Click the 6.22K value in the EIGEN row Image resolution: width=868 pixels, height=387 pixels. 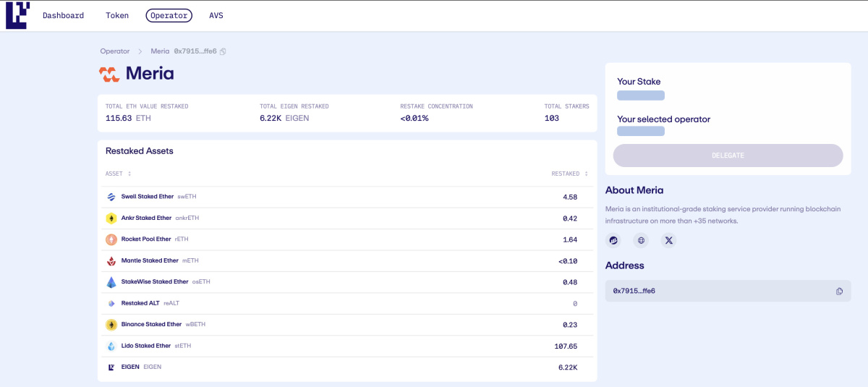[x=568, y=367]
